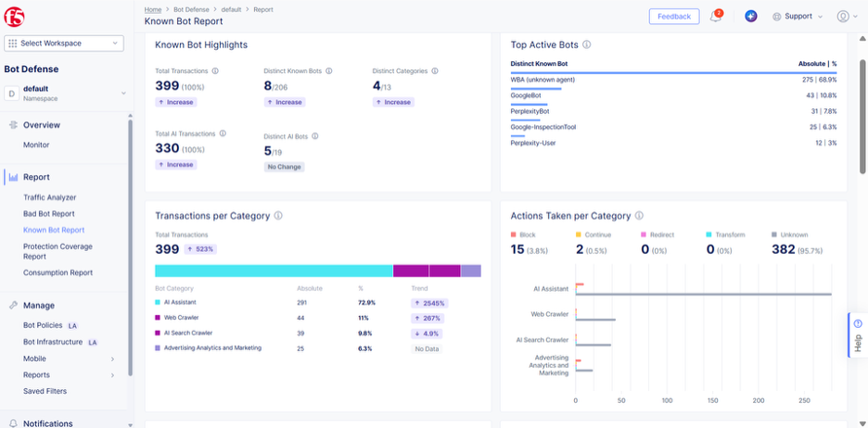The image size is (868, 428).
Task: Click the main page vertical scrollbar
Action: pyautogui.click(x=862, y=116)
